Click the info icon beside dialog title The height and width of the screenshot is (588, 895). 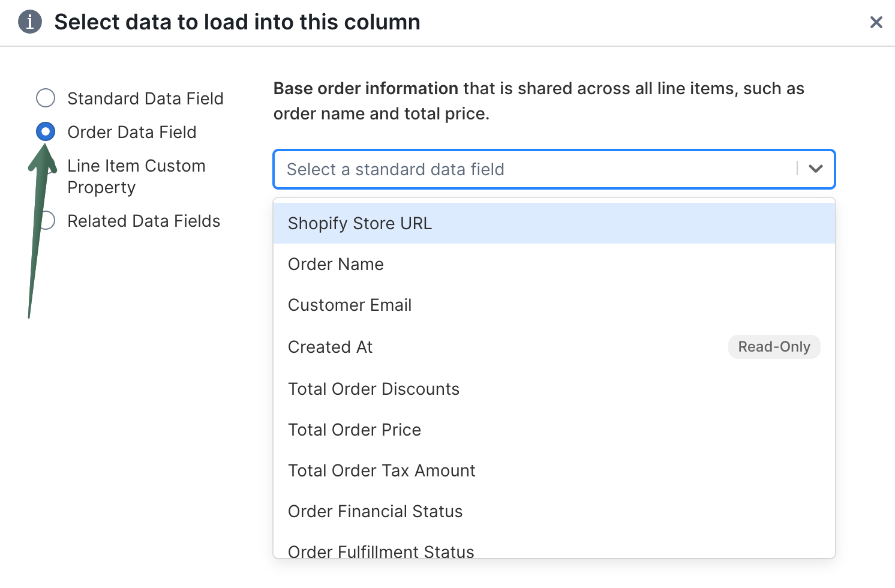(30, 22)
